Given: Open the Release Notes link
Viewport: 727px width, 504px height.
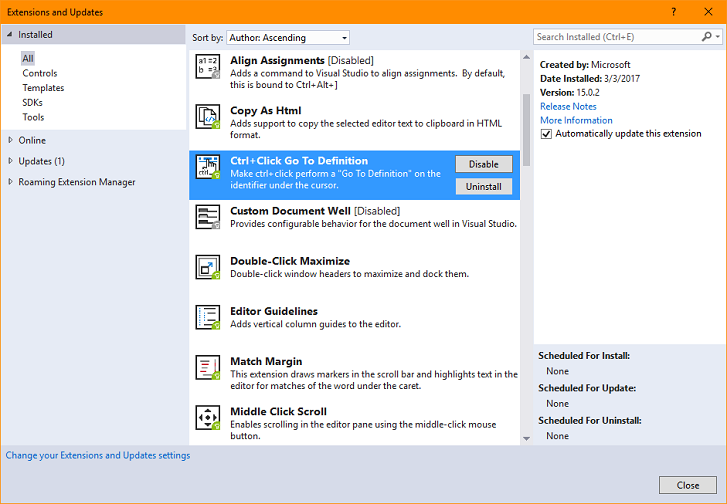Looking at the screenshot, I should [x=568, y=106].
